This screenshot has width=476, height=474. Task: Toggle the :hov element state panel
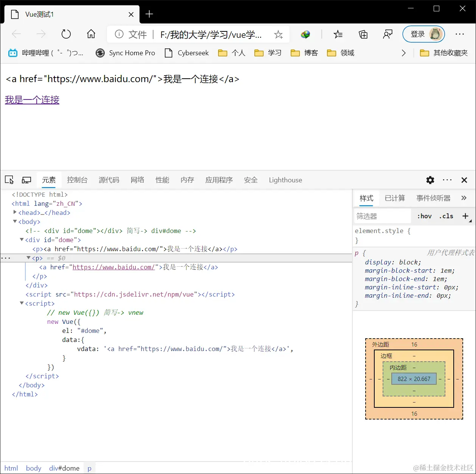(x=425, y=216)
